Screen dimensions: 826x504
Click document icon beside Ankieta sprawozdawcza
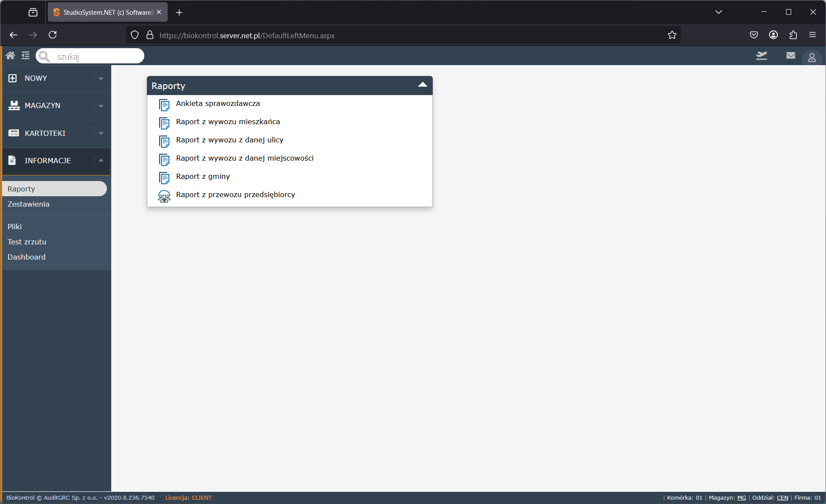[x=164, y=105]
